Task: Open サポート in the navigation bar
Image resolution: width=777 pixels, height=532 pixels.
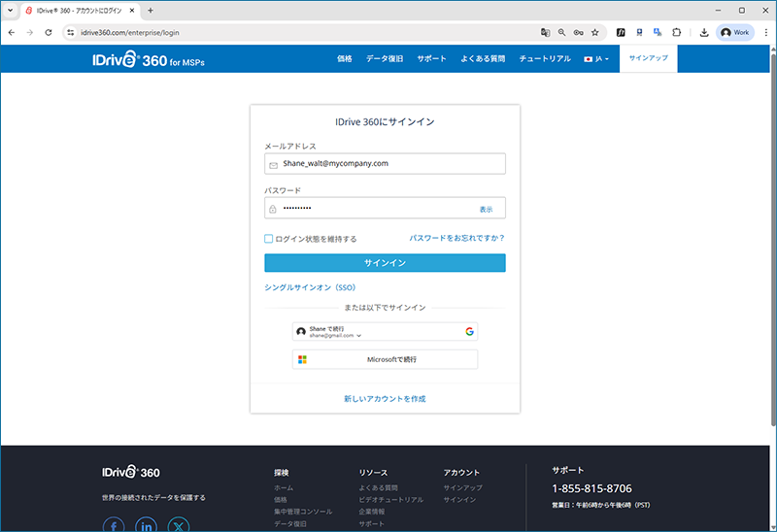Action: pos(431,59)
